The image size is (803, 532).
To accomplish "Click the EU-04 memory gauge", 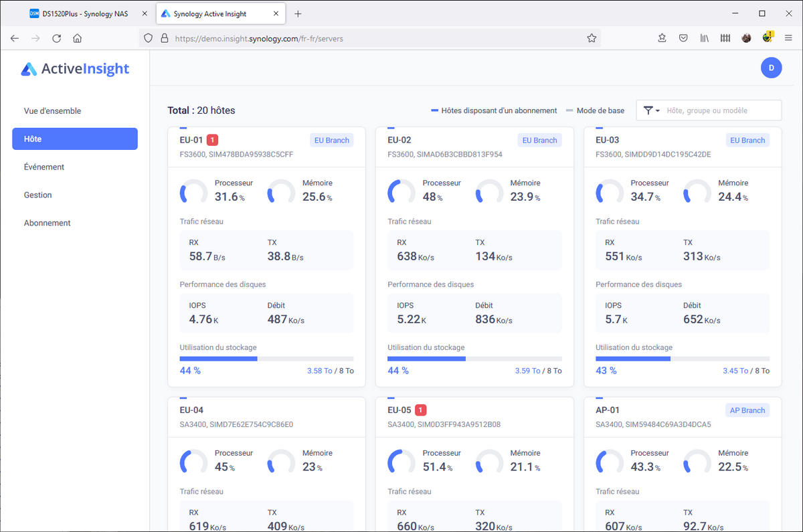I will click(x=281, y=462).
